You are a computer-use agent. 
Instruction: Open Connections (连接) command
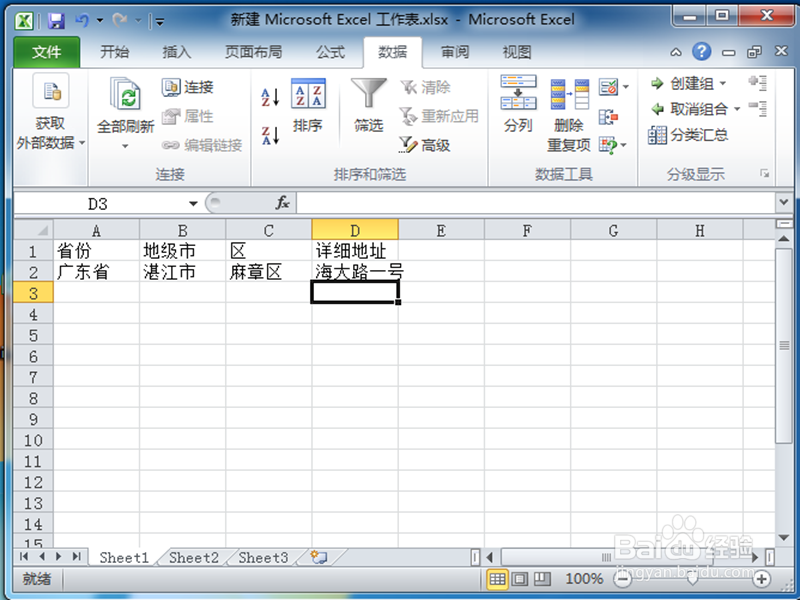(188, 87)
